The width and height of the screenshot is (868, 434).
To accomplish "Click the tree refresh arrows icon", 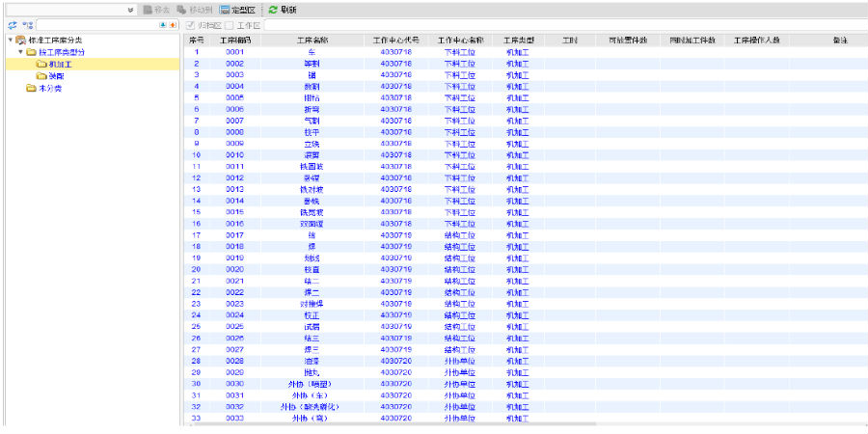I will [11, 24].
